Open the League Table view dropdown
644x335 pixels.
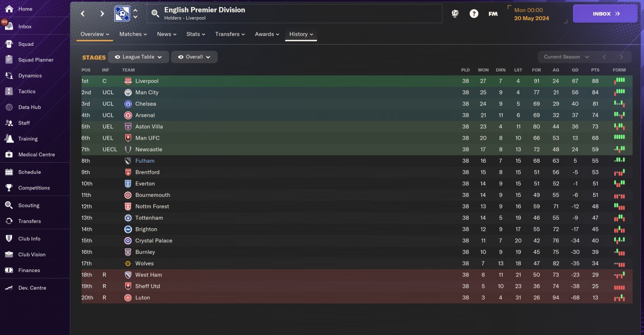pos(138,57)
